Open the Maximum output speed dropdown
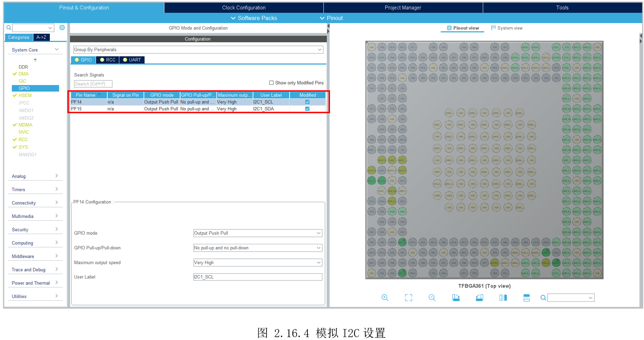 (x=258, y=262)
